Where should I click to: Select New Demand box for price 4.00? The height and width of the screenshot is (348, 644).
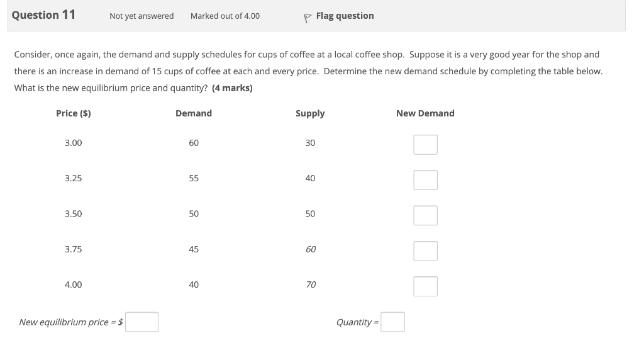click(x=425, y=286)
